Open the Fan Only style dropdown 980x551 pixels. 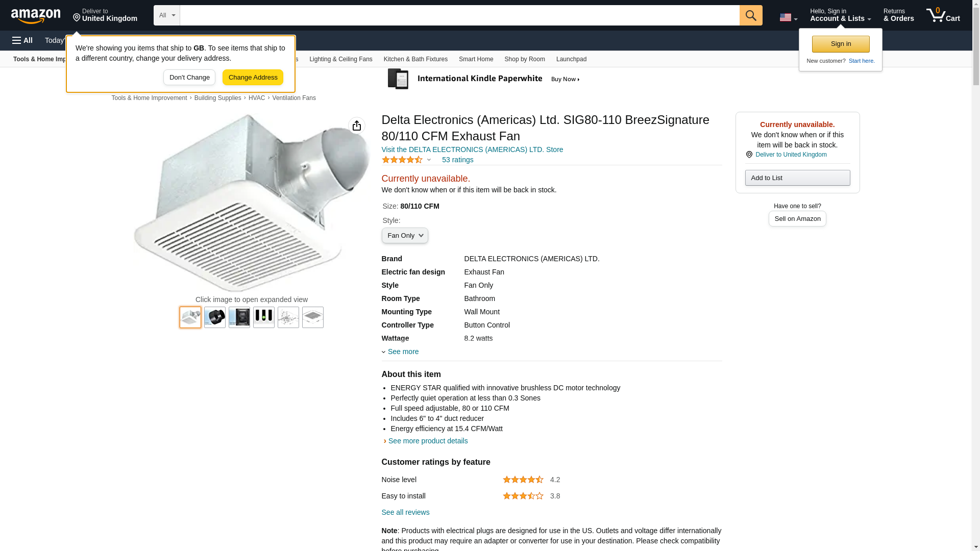(x=405, y=236)
